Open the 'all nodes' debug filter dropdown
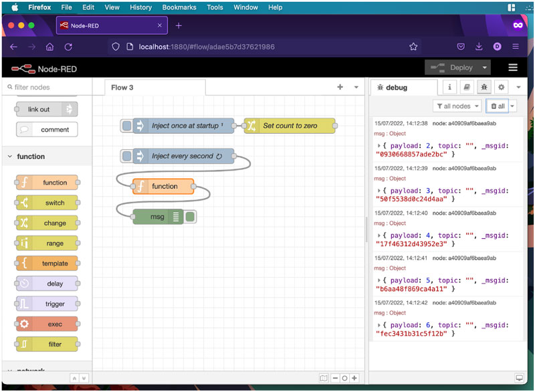Image resolution: width=535 pixels, height=392 pixels. point(457,106)
